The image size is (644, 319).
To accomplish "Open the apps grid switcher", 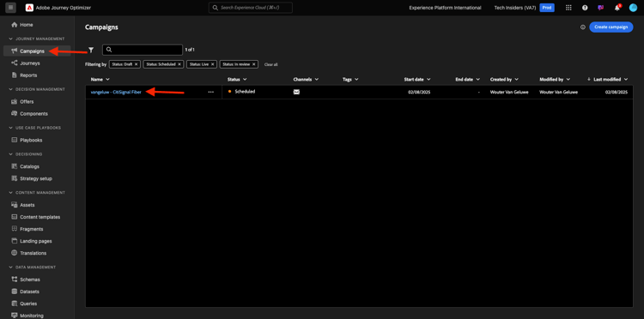I will [x=568, y=8].
